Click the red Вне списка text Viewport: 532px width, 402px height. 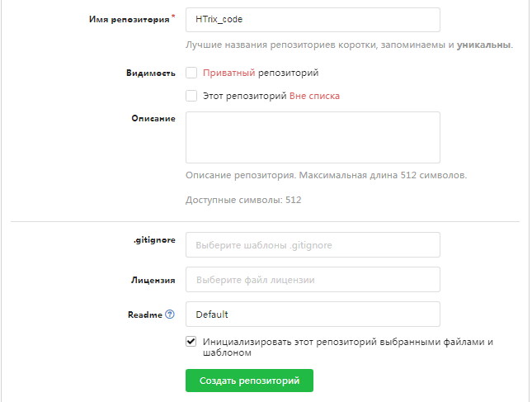pyautogui.click(x=314, y=96)
